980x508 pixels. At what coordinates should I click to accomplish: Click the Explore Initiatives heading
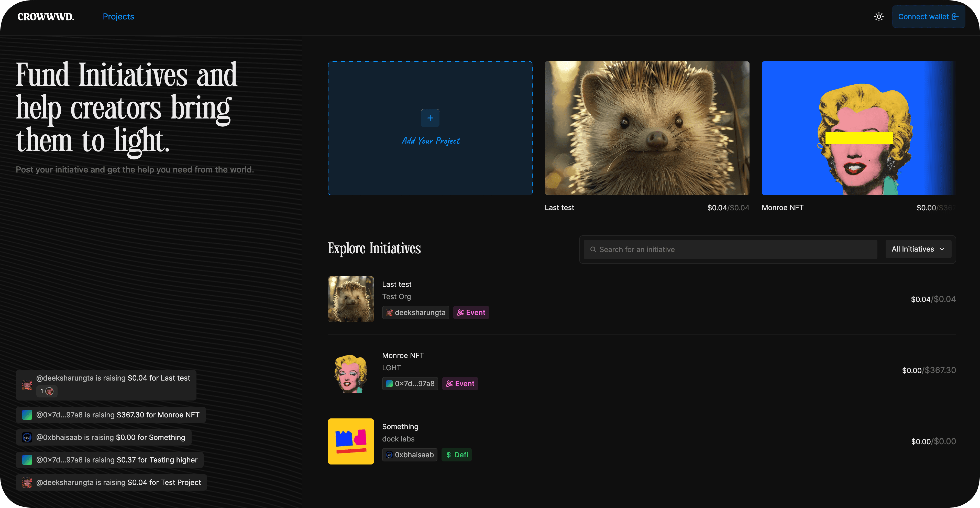click(x=374, y=248)
